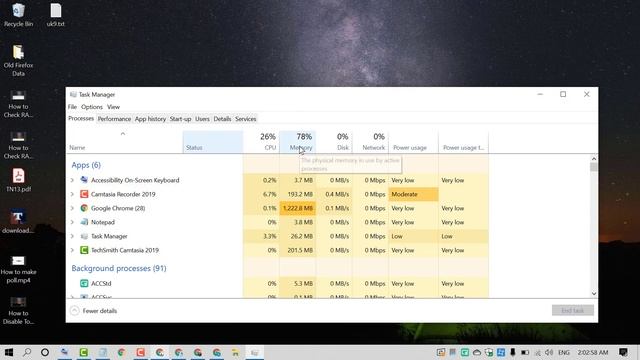The height and width of the screenshot is (360, 640).
Task: Open taskbar Search magnifier
Action: pos(27,352)
